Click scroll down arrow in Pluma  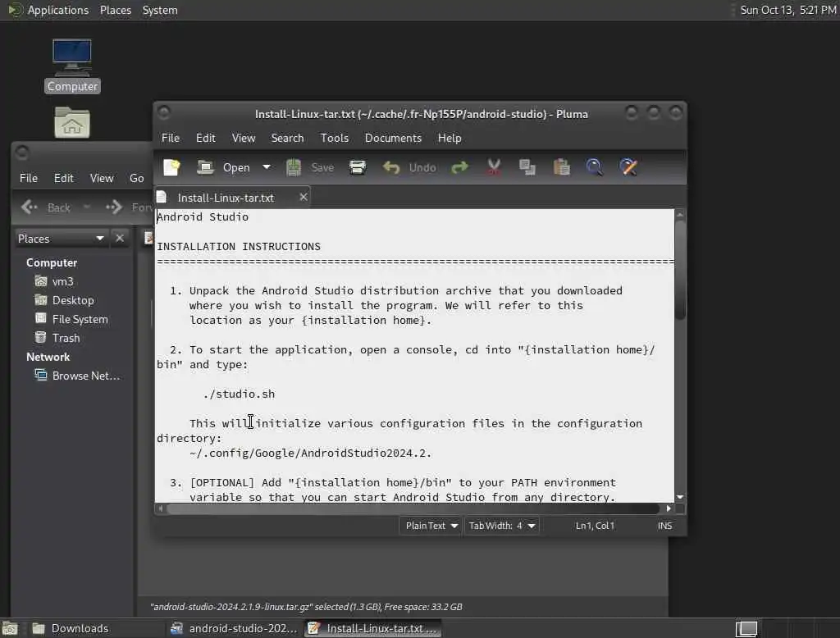[680, 497]
